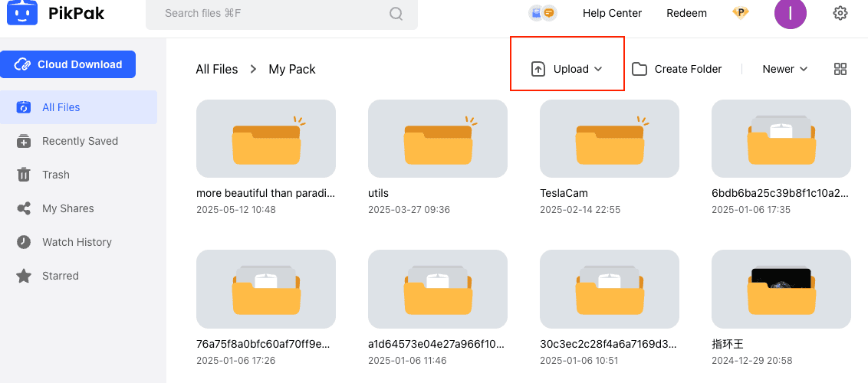Click the 'more beautiful than paradi...' folder name

(x=266, y=194)
